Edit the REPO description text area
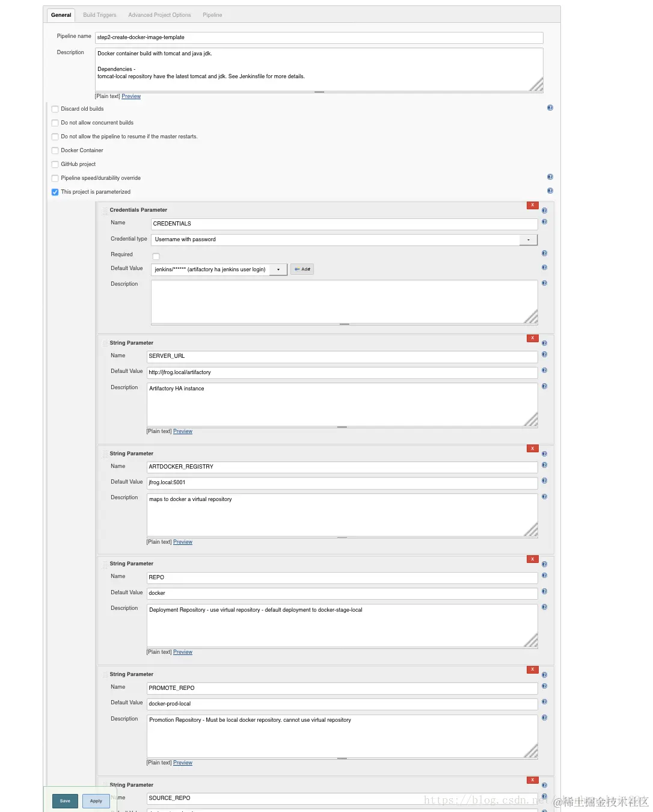Screen dimensions: 653x812 point(342,626)
